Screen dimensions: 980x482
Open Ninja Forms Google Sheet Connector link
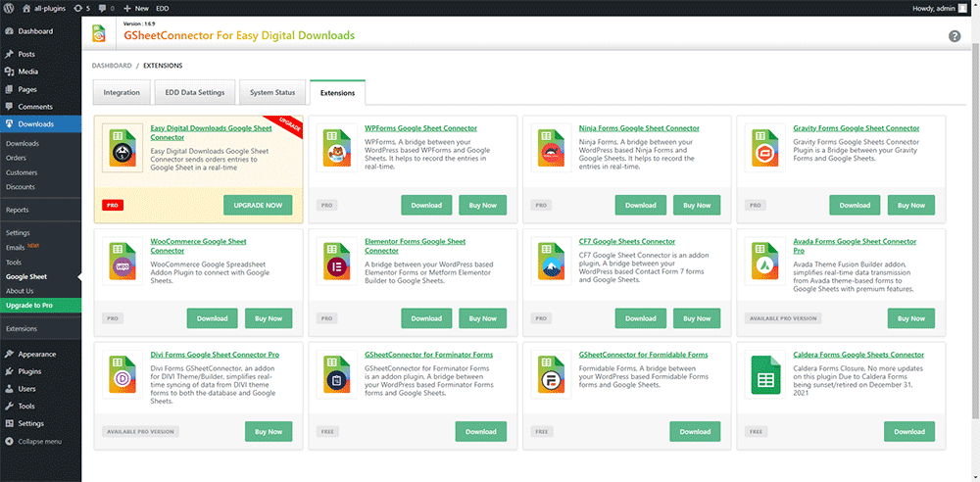pyautogui.click(x=639, y=128)
